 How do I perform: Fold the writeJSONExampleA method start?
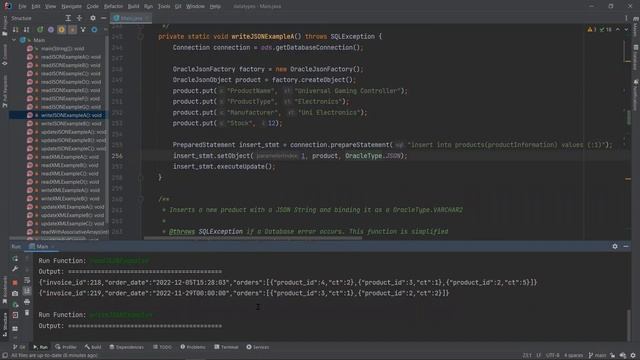coord(140,37)
